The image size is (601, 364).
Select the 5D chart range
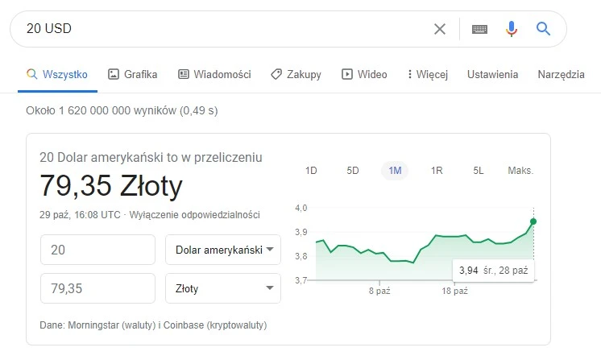pos(353,171)
